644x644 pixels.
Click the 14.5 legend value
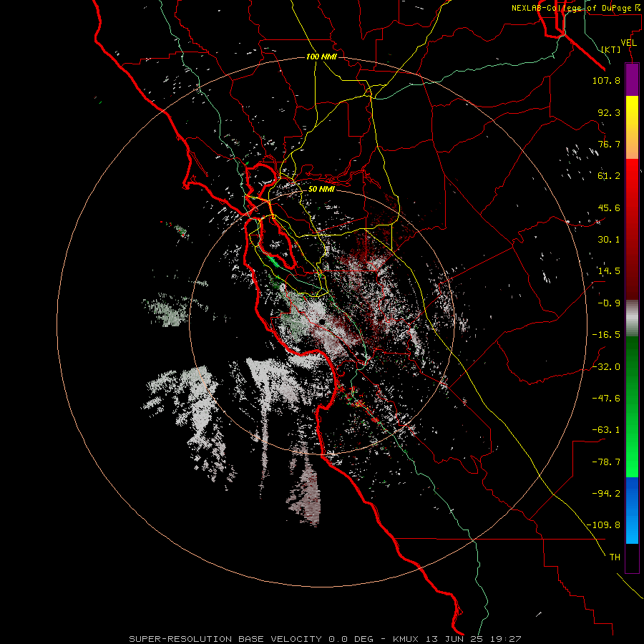click(x=609, y=271)
